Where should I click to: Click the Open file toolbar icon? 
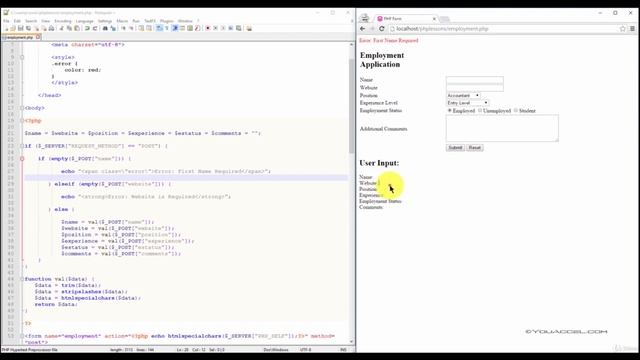(13, 28)
